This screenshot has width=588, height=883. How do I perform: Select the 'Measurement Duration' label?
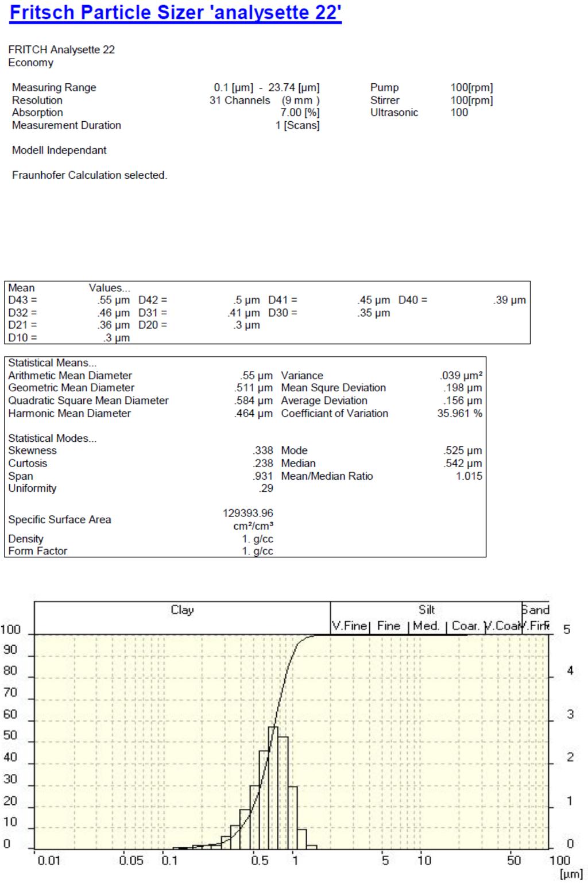click(67, 125)
